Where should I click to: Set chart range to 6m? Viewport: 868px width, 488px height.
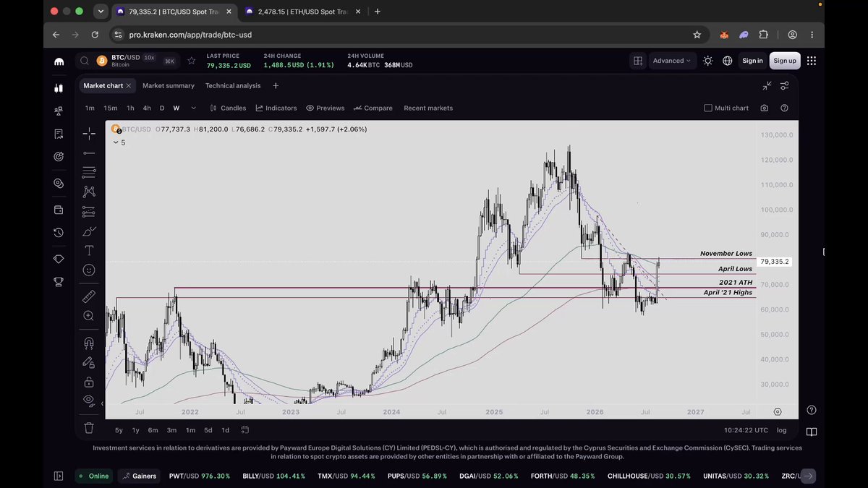coord(153,430)
